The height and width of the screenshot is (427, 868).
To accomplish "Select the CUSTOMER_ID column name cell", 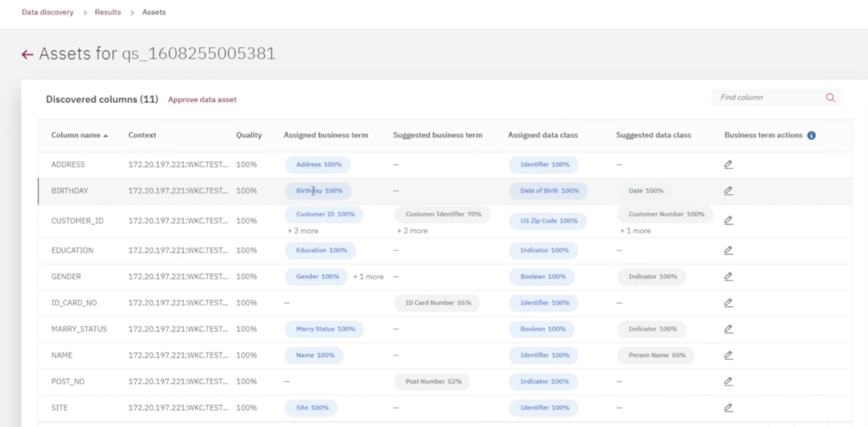I will pyautogui.click(x=77, y=221).
